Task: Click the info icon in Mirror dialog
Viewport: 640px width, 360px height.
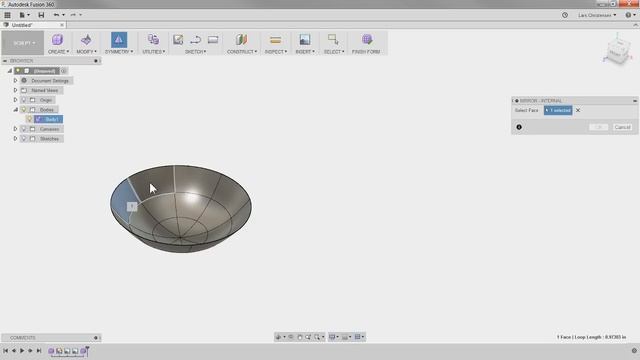Action: point(519,127)
